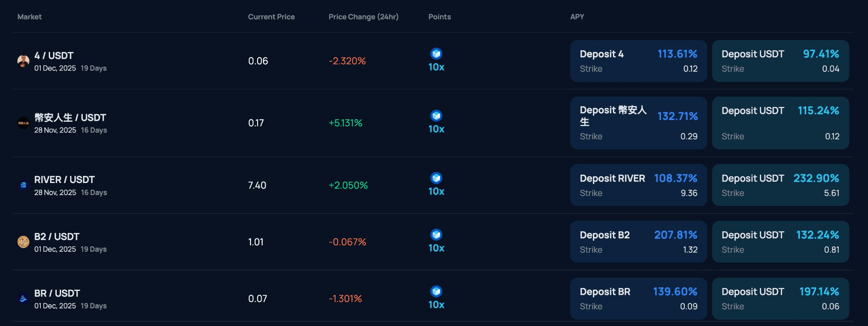Select Deposit USDT card with 97.41% APY
Image resolution: width=868 pixels, height=326 pixels.
(x=780, y=61)
